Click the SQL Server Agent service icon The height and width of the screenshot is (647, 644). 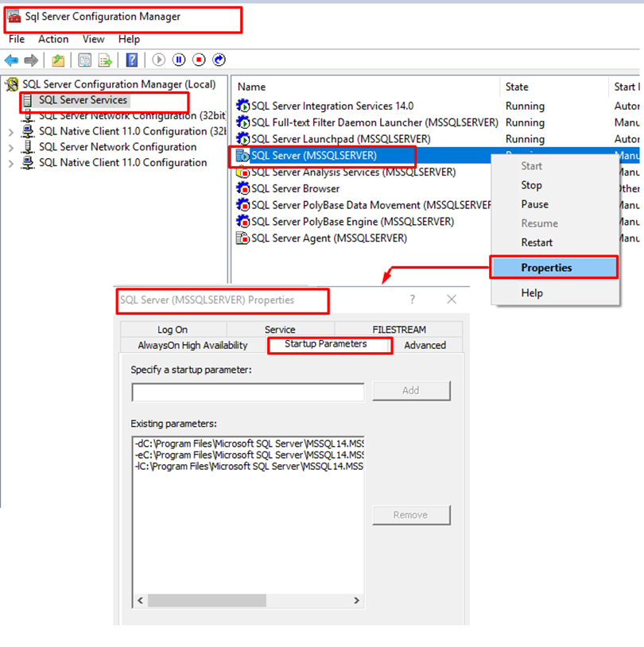(242, 238)
